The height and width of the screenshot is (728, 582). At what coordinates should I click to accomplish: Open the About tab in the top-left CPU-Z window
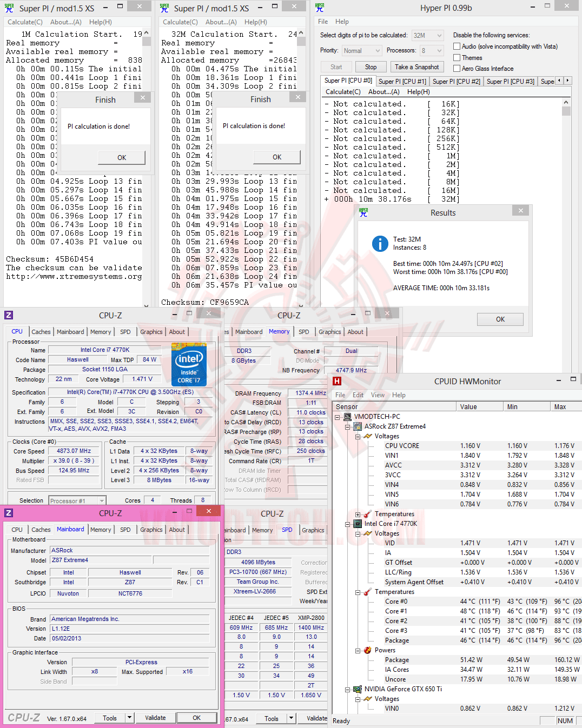point(177,332)
